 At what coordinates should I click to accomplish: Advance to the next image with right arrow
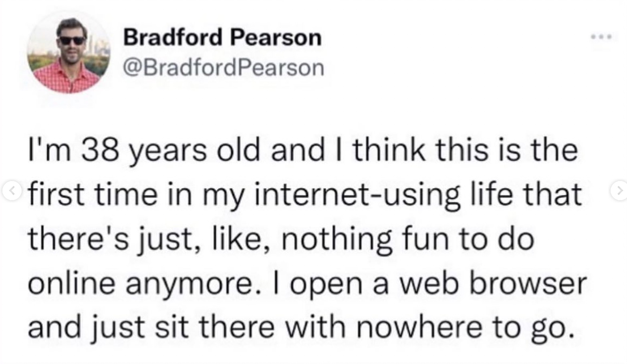pyautogui.click(x=619, y=191)
